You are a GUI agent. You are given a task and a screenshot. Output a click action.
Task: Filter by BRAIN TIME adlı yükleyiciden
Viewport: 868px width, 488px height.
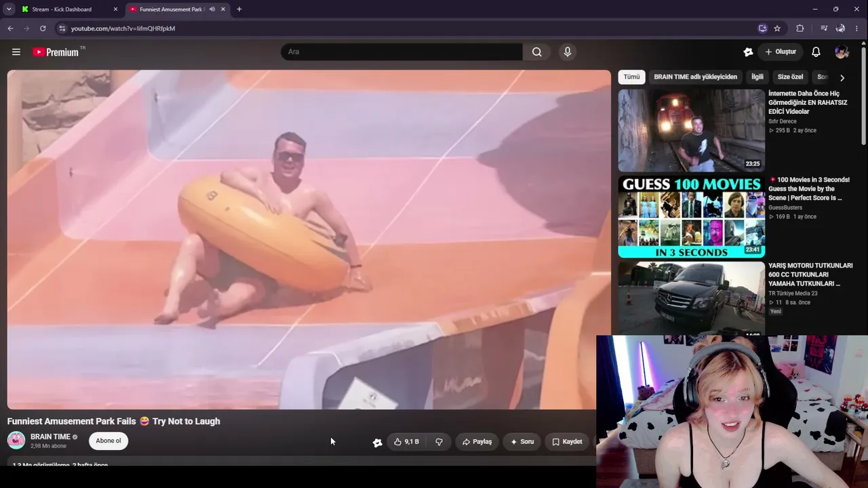695,77
